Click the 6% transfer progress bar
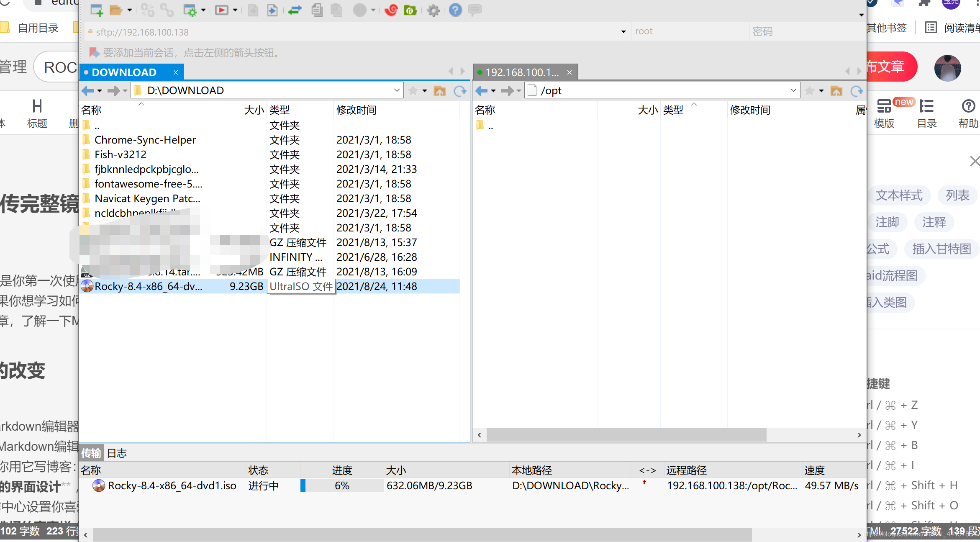The image size is (980, 542). pyautogui.click(x=341, y=485)
